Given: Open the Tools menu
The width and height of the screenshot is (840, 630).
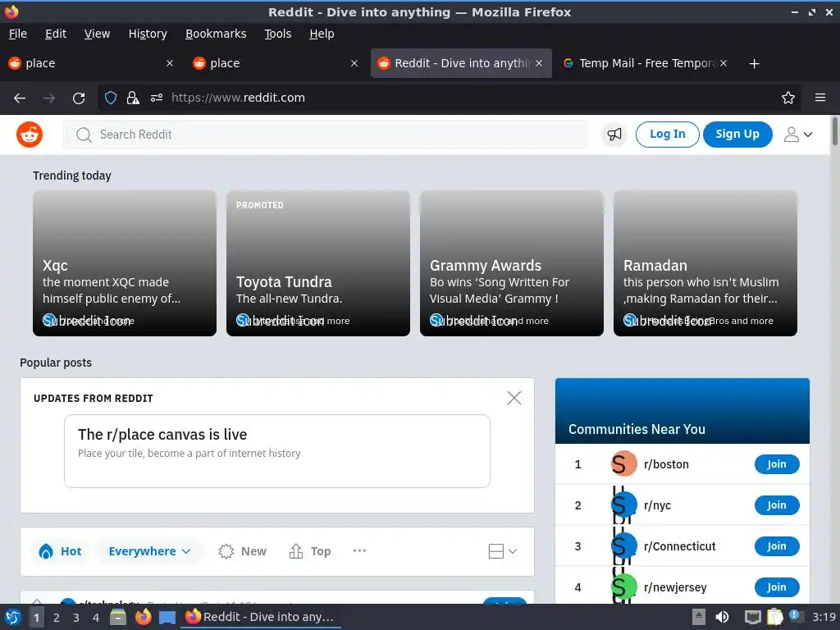Looking at the screenshot, I should click(277, 34).
